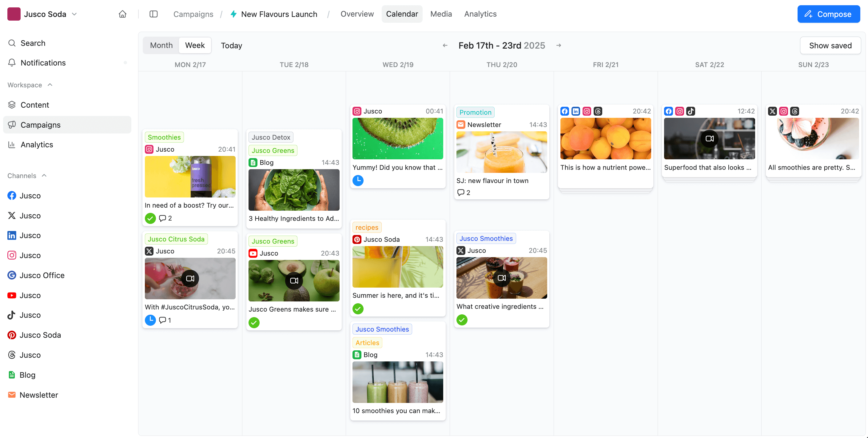Screen dimensions: 868x438
Task: Navigate to next week with forward arrow
Action: point(559,46)
